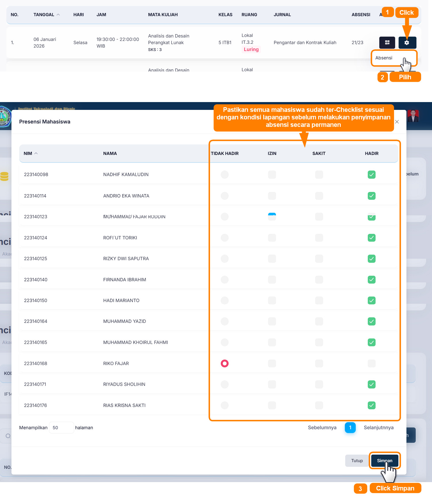Sort by TANGGAL column arrow
This screenshot has height=504, width=432.
58,15
